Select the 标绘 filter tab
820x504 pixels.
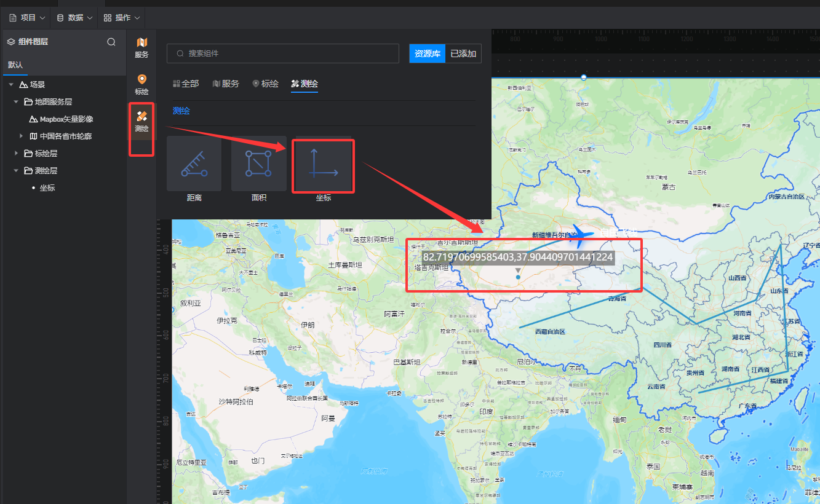(x=265, y=84)
